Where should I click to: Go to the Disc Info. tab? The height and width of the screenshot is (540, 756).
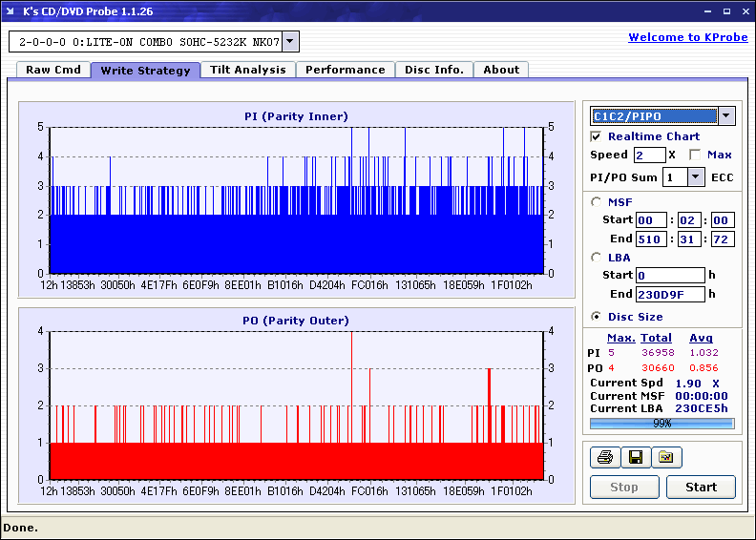coord(434,70)
